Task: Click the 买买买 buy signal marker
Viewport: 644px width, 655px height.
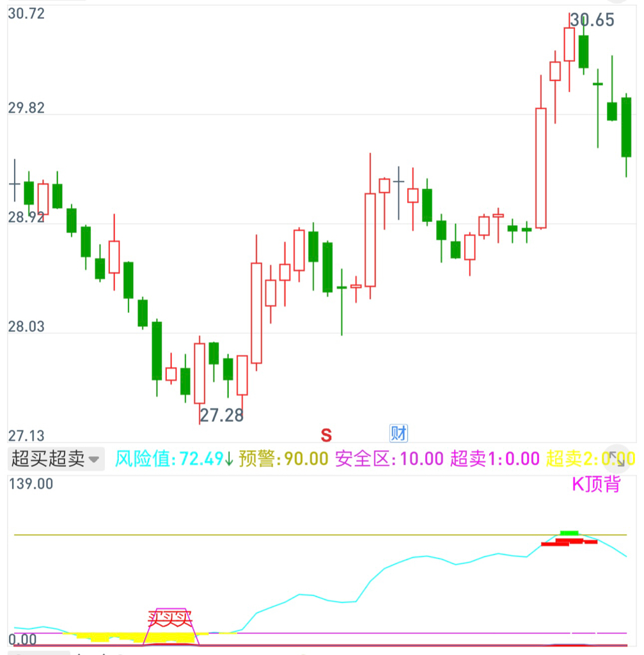Action: [x=170, y=619]
